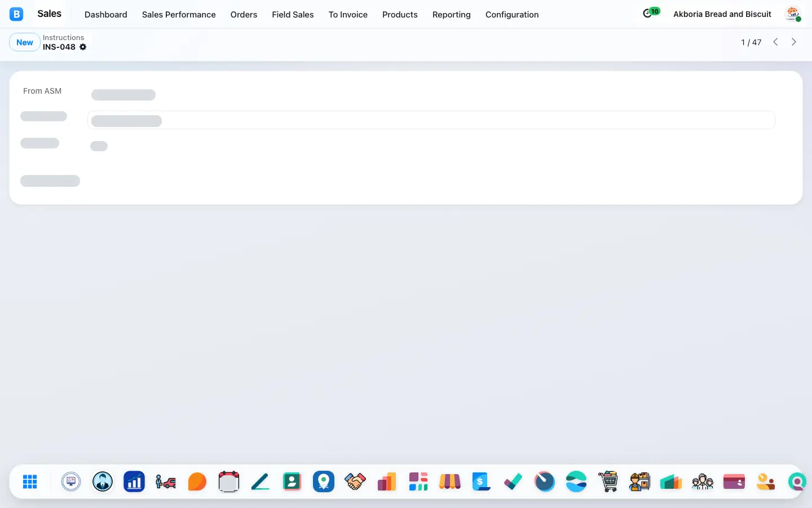812x508 pixels.
Task: Click the 1 / 47 pager counter
Action: tap(751, 42)
